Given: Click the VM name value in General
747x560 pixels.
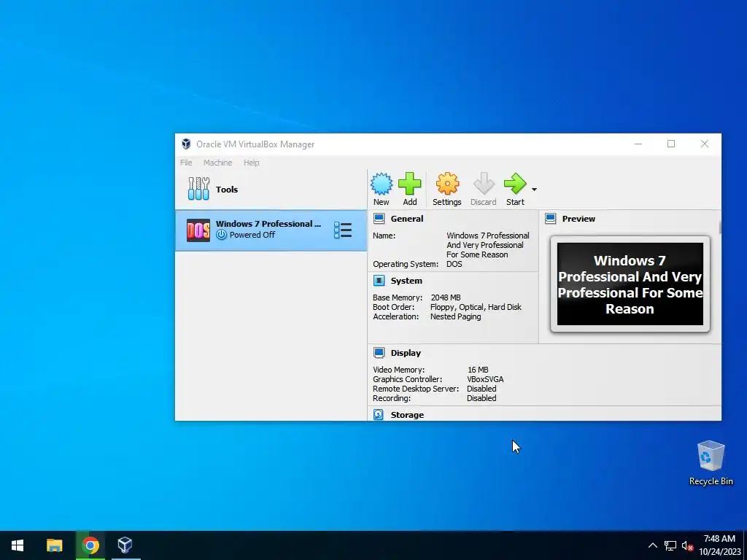Looking at the screenshot, I should click(x=487, y=245).
